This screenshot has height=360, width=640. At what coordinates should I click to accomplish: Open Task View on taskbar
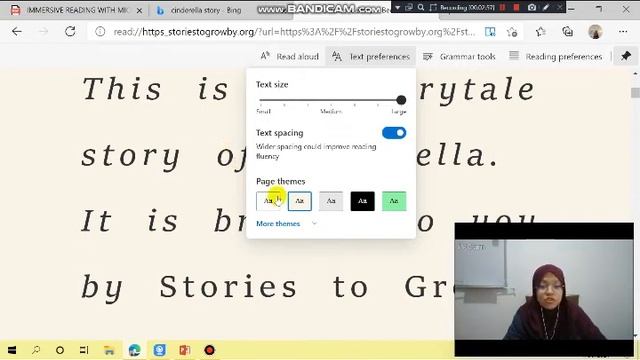84,350
